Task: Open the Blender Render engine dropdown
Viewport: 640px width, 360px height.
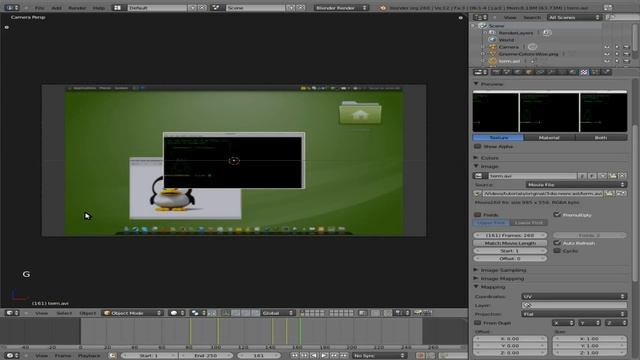Action: pyautogui.click(x=341, y=8)
